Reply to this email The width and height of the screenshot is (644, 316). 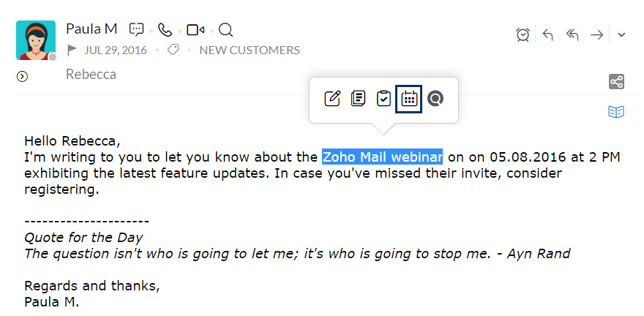tap(547, 34)
